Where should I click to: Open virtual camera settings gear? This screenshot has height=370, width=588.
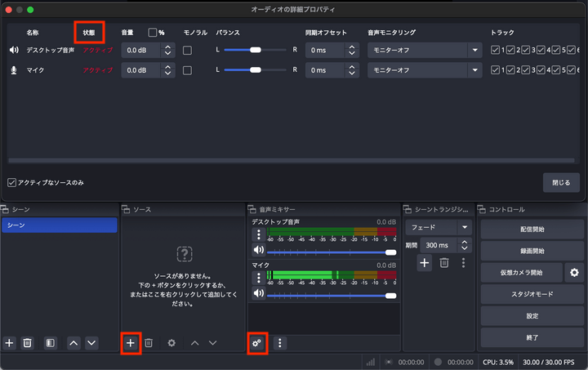[x=574, y=273]
